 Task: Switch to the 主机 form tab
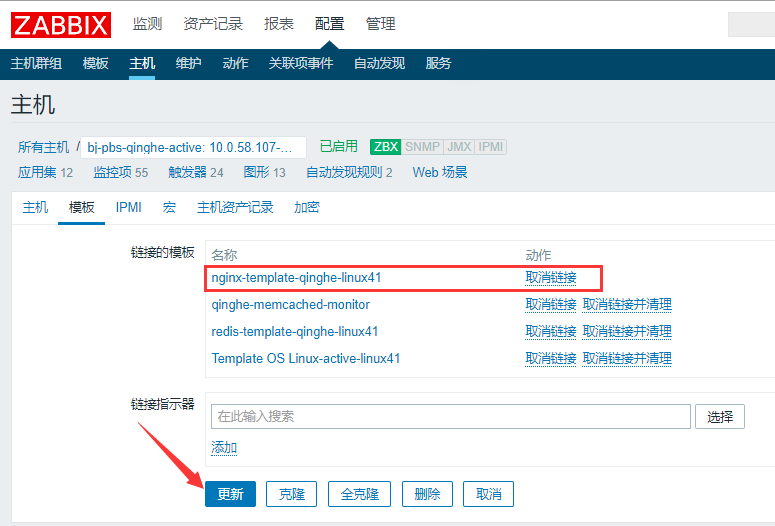[x=35, y=208]
